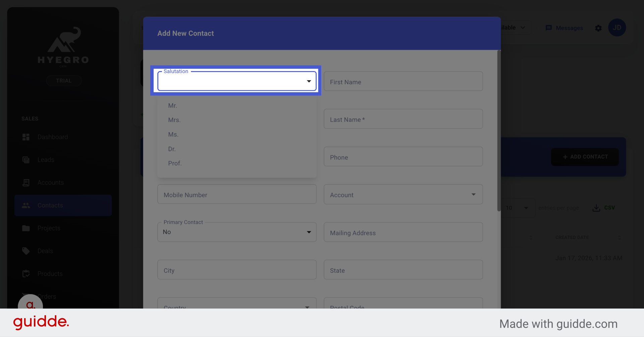Click the CSV export download icon
644x337 pixels.
pos(596,208)
